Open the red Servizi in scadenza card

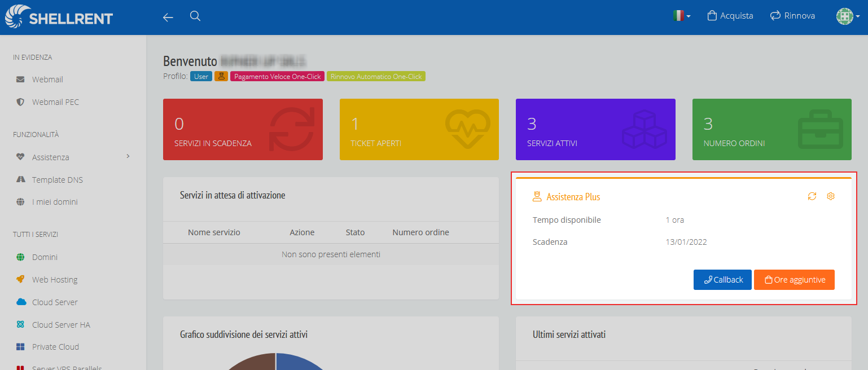(x=243, y=129)
